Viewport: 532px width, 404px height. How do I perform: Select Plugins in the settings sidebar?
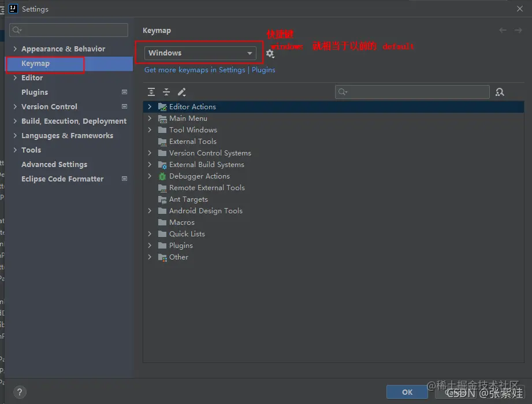(69, 92)
